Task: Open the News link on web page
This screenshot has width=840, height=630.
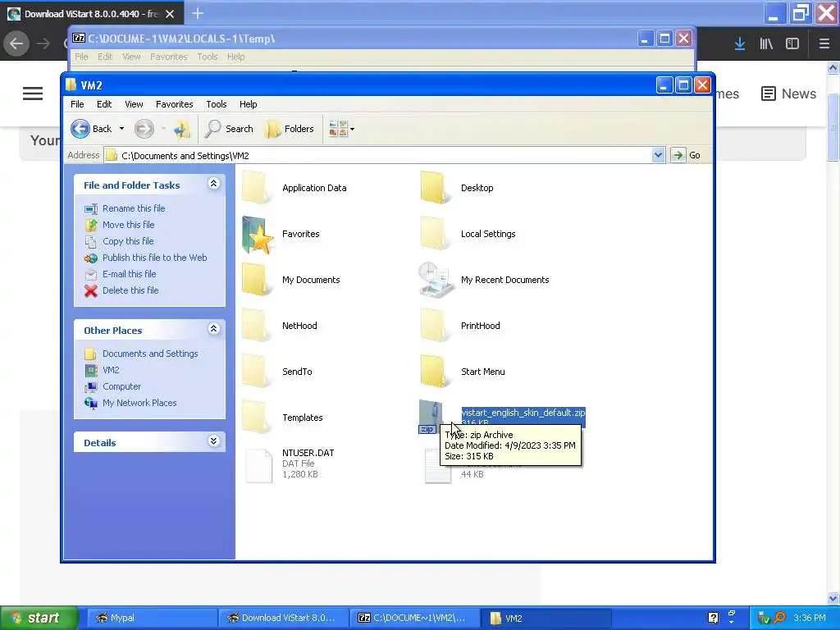Action: (x=788, y=94)
